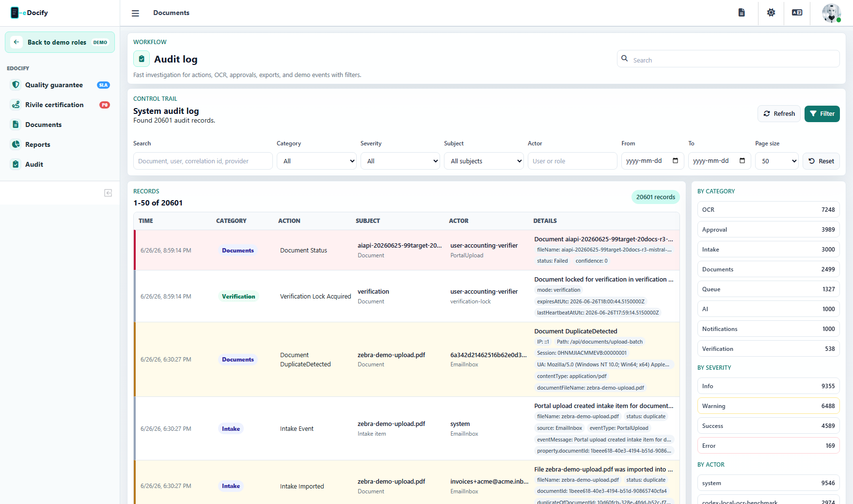
Task: Focus the To date input
Action: [x=720, y=161]
